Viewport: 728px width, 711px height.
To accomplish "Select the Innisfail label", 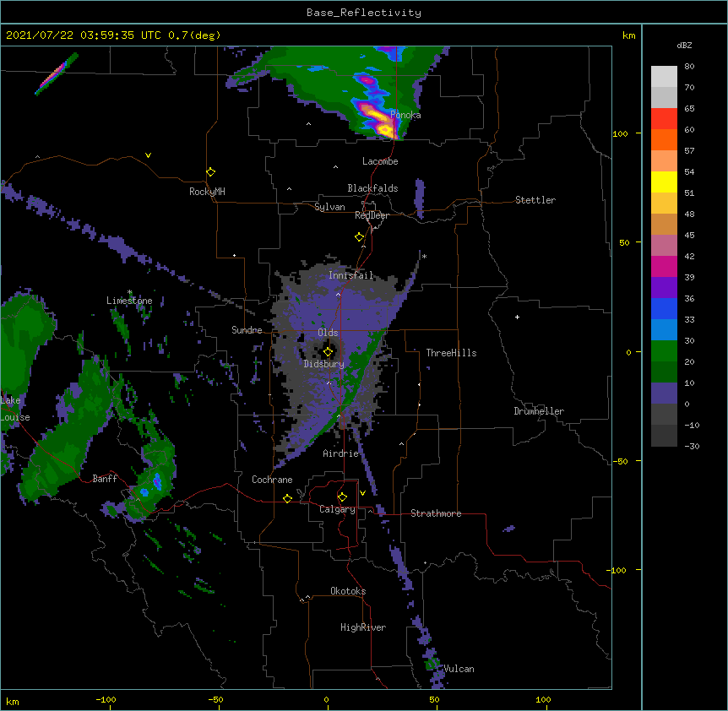I will [x=350, y=275].
